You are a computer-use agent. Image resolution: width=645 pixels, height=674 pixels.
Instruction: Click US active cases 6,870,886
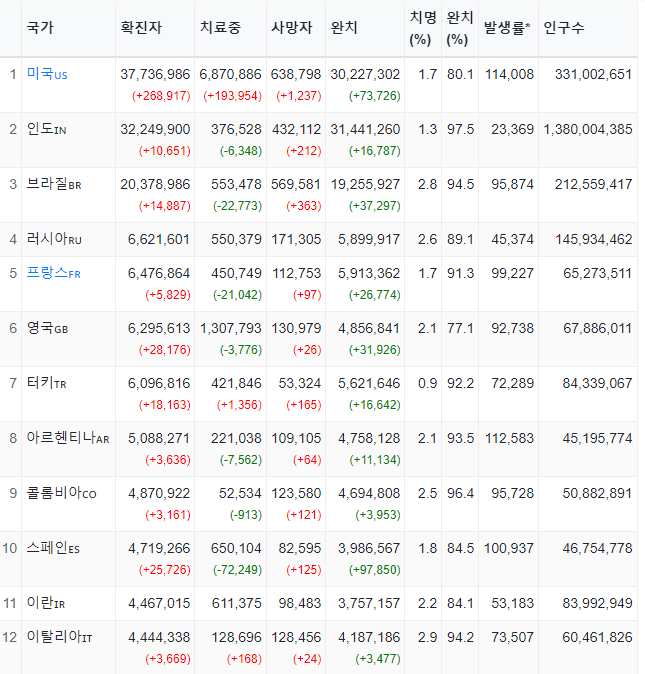(x=230, y=74)
